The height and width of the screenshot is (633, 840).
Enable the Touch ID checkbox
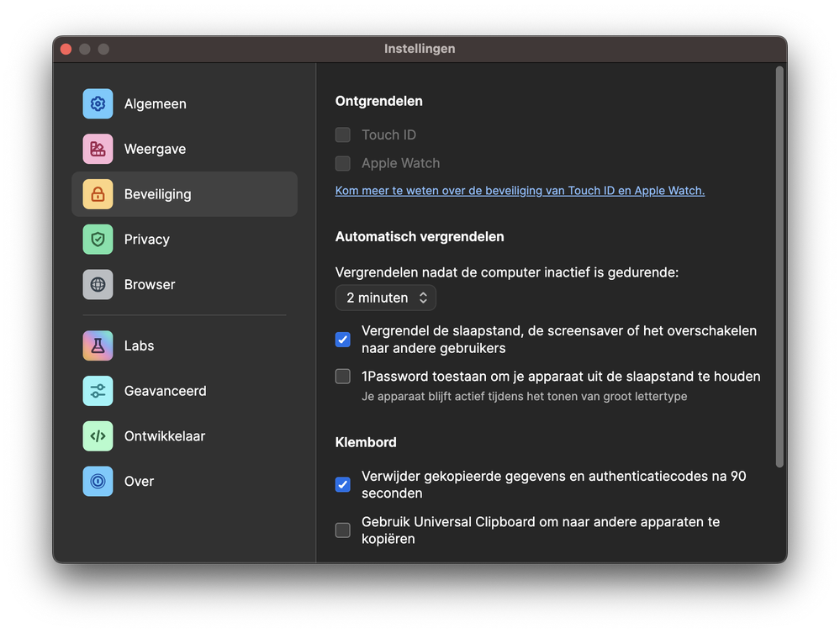(343, 135)
